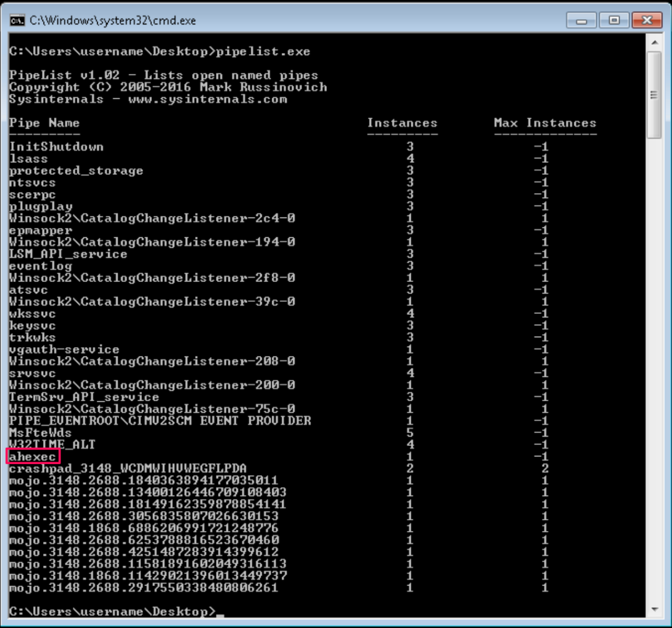
Task: Click the 'trkwks' pipe name
Action: 33,338
